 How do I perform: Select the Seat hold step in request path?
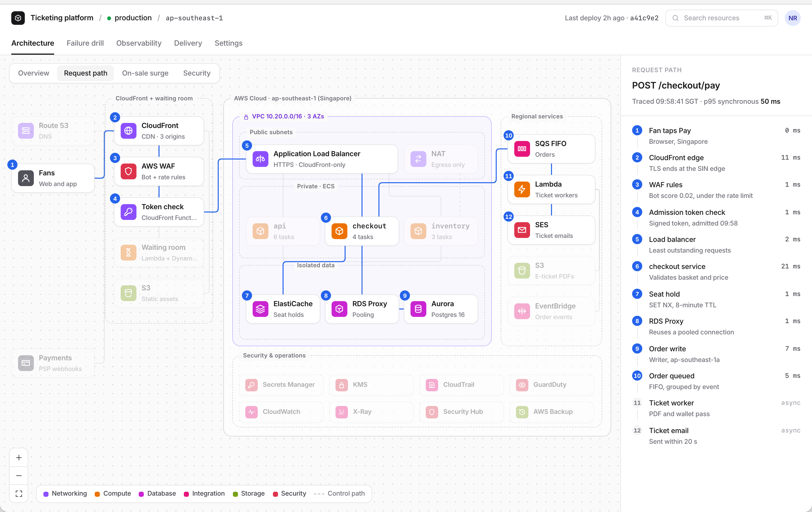click(x=716, y=299)
